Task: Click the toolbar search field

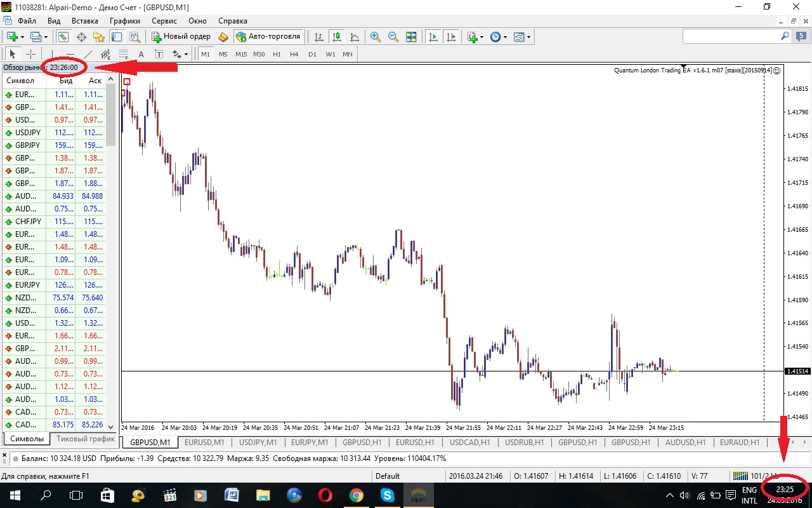Action: click(x=736, y=37)
